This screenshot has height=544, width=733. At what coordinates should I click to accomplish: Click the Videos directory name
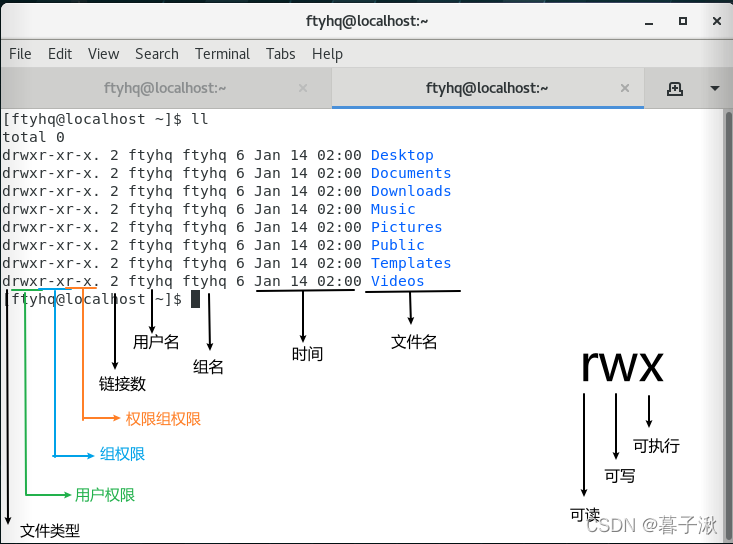tap(397, 281)
